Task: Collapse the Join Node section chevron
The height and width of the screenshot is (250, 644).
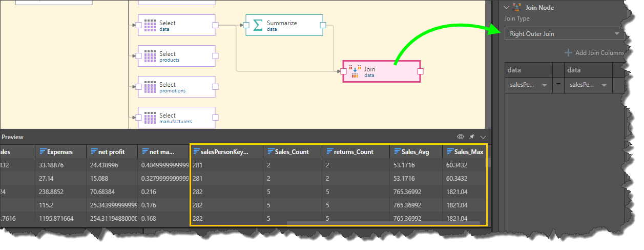Action: (507, 8)
